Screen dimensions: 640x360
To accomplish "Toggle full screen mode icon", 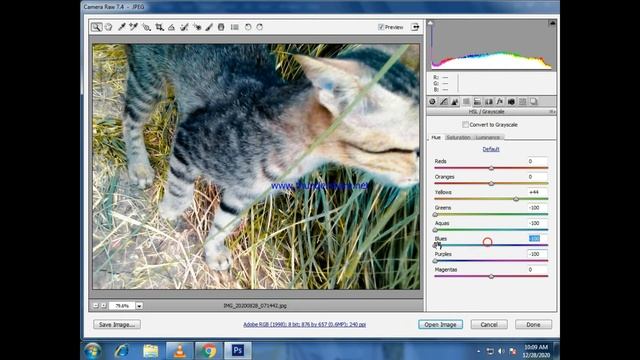I will pyautogui.click(x=415, y=27).
